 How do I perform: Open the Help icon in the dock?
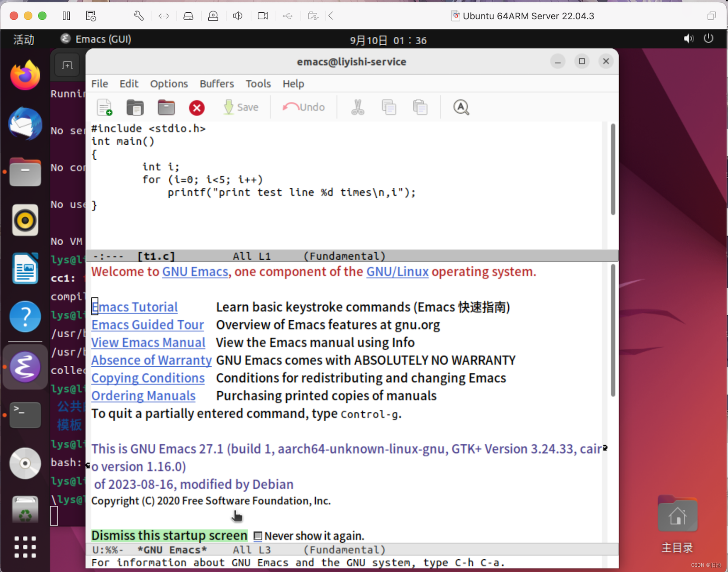click(x=25, y=317)
